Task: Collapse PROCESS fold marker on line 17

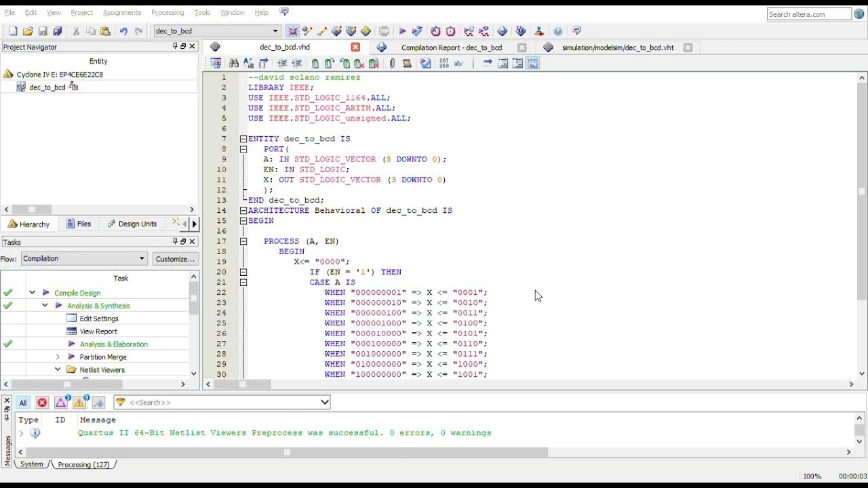Action: pyautogui.click(x=243, y=241)
